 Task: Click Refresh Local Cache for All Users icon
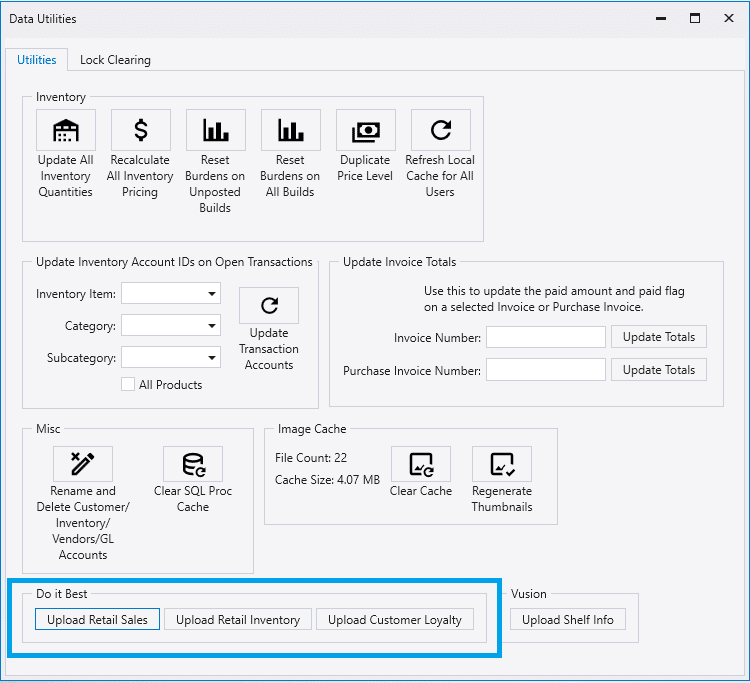pos(441,130)
